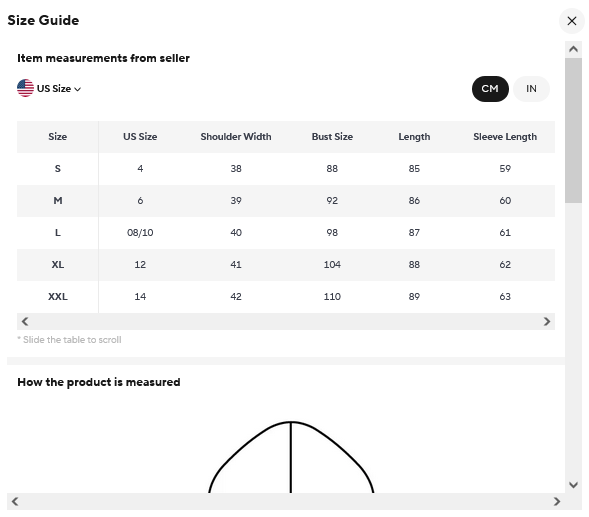The height and width of the screenshot is (517, 589).
Task: Click the table horizontal scrollbar track
Action: [286, 322]
